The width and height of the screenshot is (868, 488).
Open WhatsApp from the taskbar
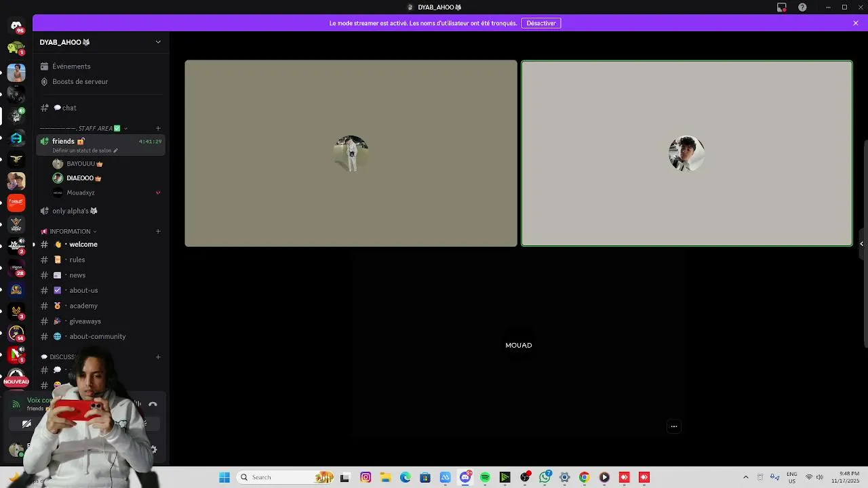pos(545,477)
